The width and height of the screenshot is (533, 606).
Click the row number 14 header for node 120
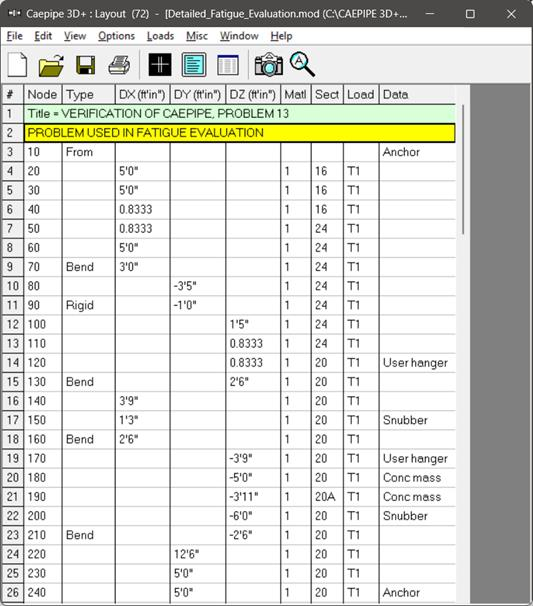[x=13, y=363]
